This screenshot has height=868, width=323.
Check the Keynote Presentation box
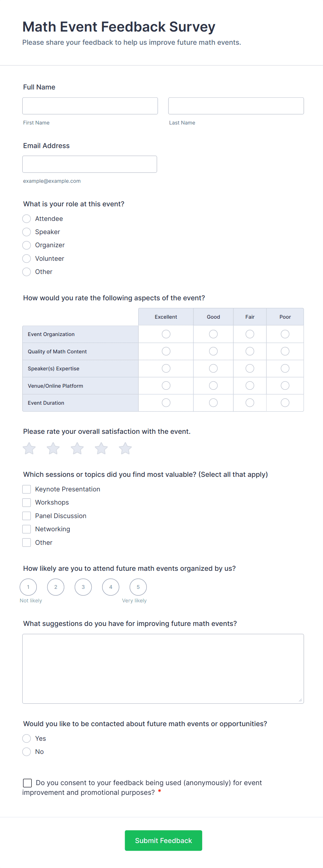point(27,489)
